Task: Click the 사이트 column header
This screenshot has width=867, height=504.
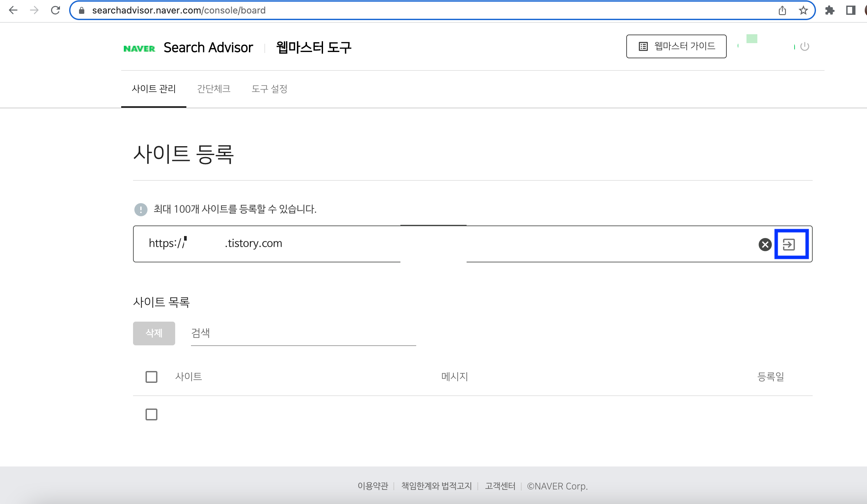Action: tap(189, 377)
